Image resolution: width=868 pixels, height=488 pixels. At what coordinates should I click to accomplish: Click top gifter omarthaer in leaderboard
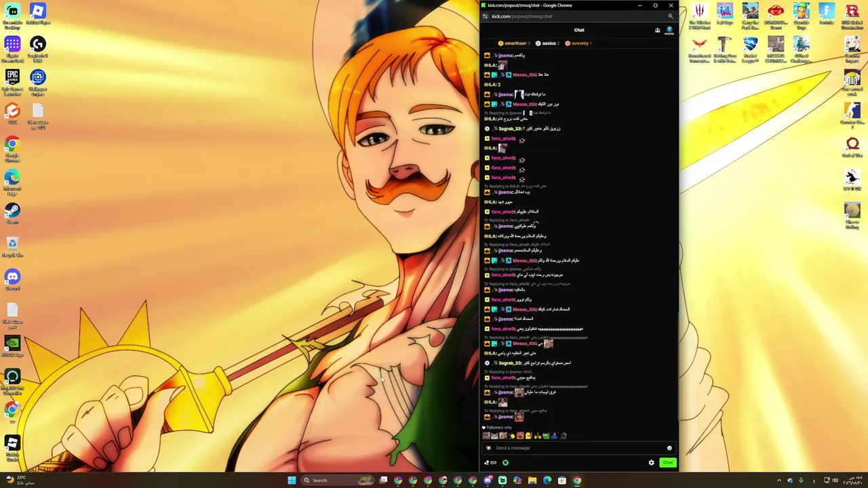514,43
